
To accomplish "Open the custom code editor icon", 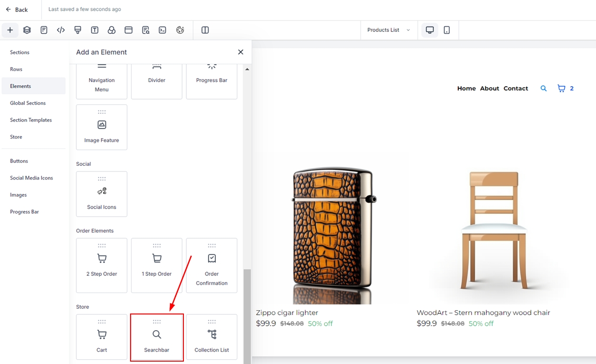I will click(x=61, y=30).
